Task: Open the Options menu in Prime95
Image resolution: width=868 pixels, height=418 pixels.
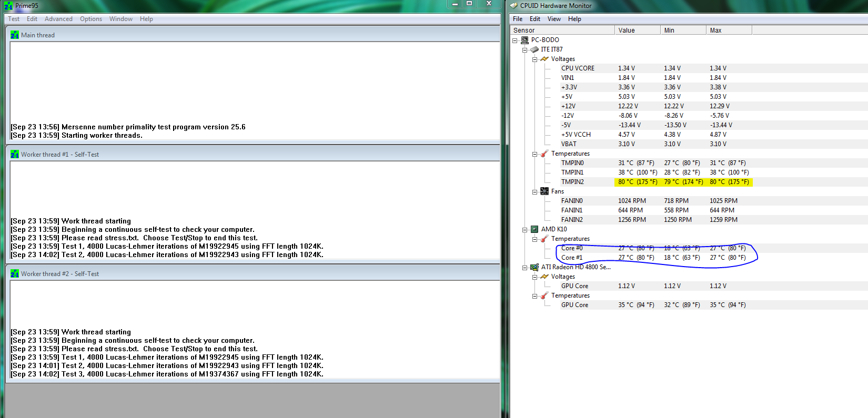Action: coord(91,19)
